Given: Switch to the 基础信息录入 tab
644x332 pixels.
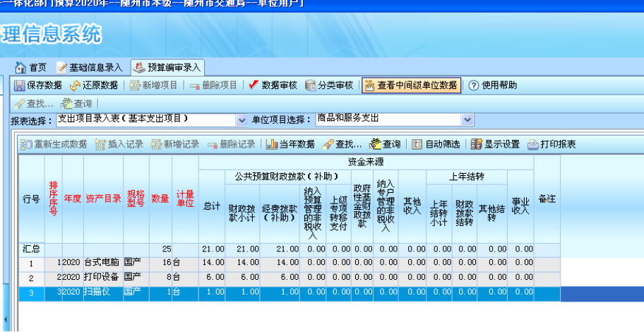Looking at the screenshot, I should [90, 68].
